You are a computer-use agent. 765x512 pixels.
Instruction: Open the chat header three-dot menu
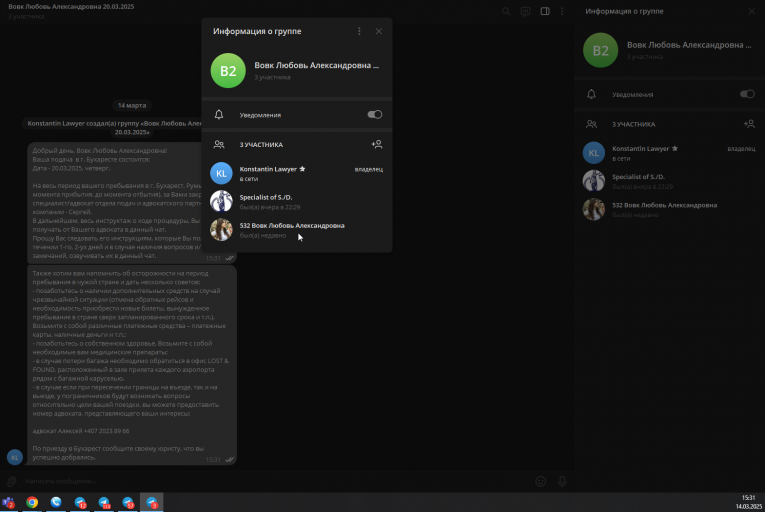562,11
